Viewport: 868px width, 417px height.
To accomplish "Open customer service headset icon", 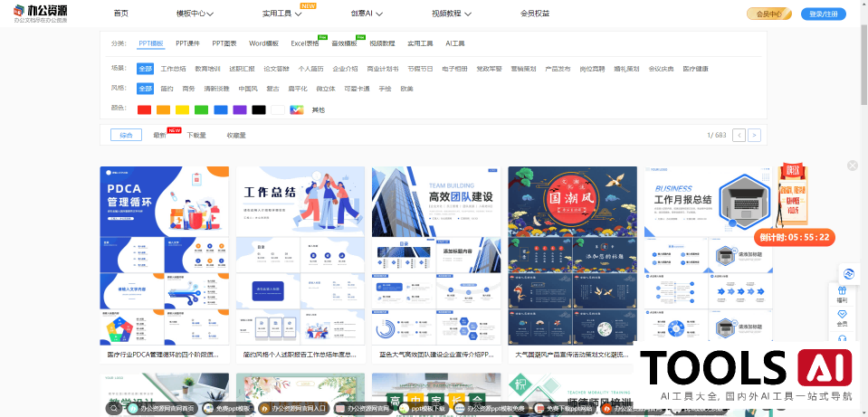I will [842, 338].
